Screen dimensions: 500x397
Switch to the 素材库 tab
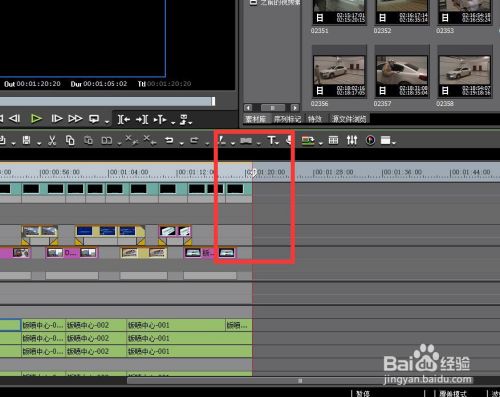click(x=256, y=119)
